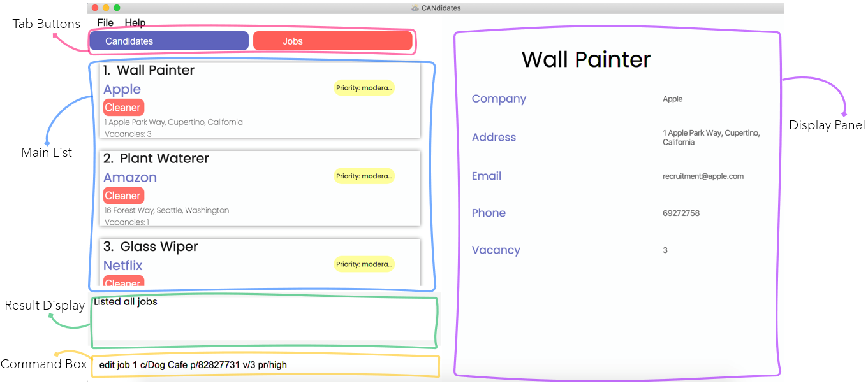Click the priority badge on Wall Painter
The height and width of the screenshot is (386, 868).
point(364,88)
